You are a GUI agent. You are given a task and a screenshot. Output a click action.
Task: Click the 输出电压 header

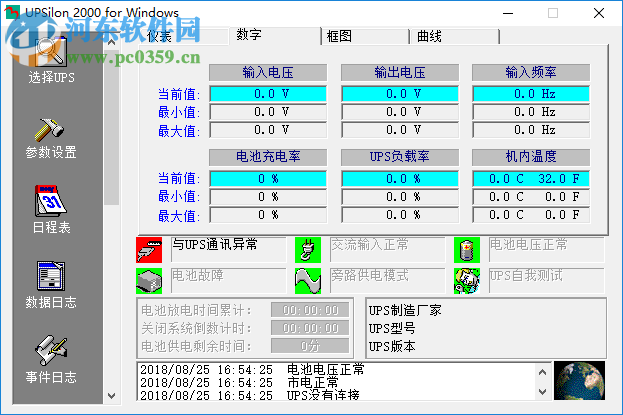[400, 73]
